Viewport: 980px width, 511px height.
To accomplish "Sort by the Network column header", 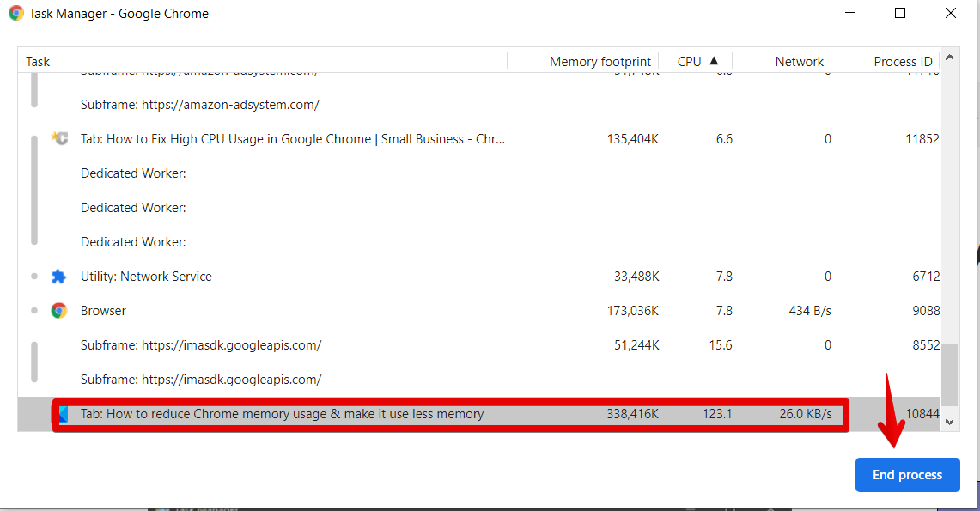I will pyautogui.click(x=782, y=61).
